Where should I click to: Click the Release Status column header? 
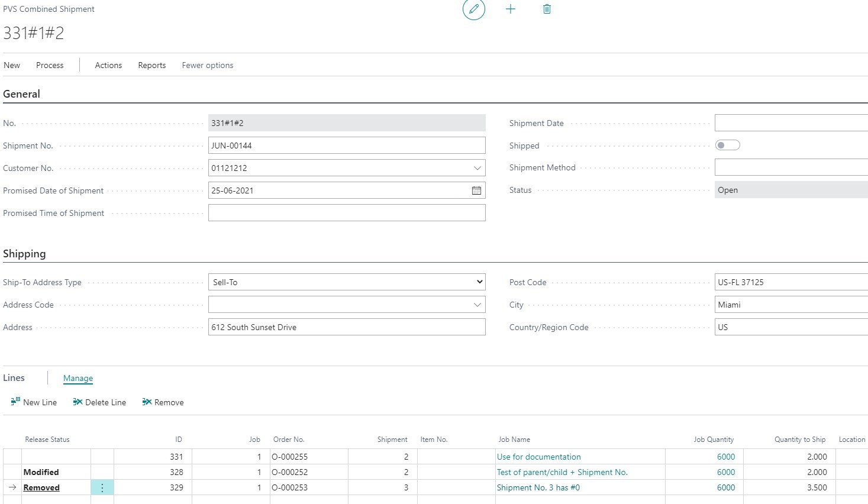[x=47, y=440]
